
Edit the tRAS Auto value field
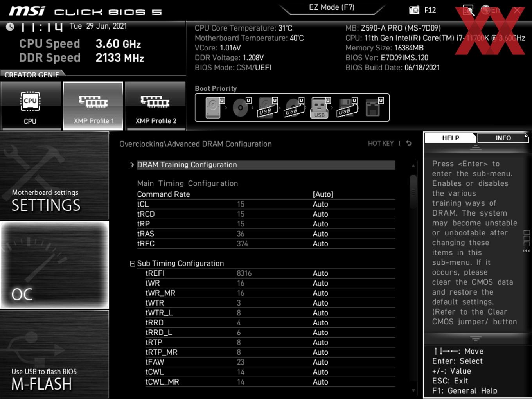[320, 234]
